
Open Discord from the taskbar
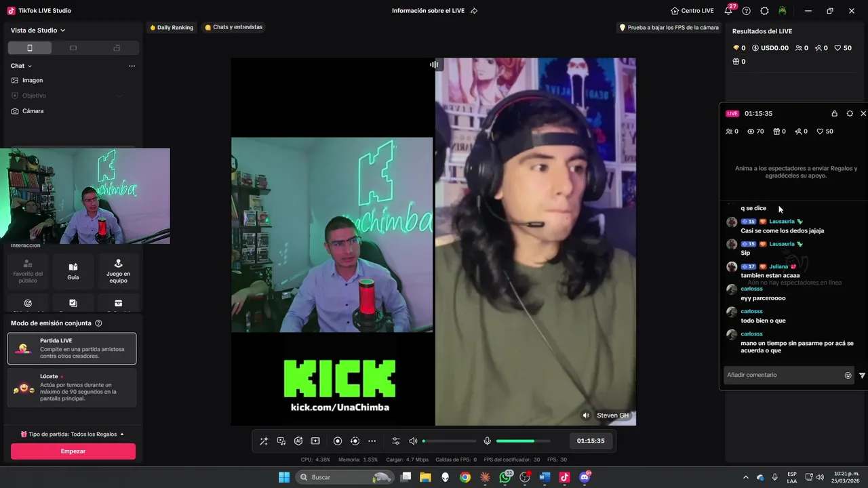(x=585, y=477)
